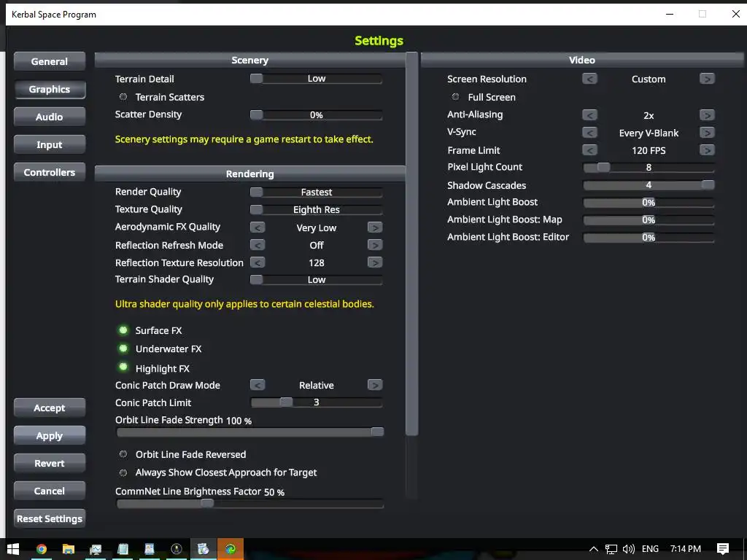Enable the Terrain Scatters option

[x=123, y=97]
